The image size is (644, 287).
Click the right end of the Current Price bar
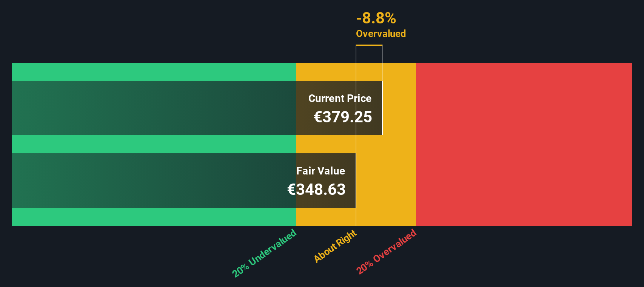point(382,108)
